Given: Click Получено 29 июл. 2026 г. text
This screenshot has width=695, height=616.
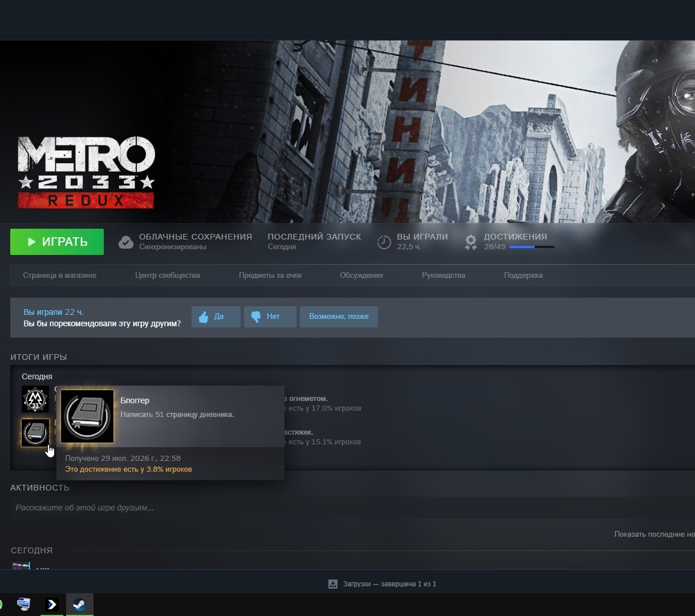Looking at the screenshot, I should pyautogui.click(x=123, y=458).
